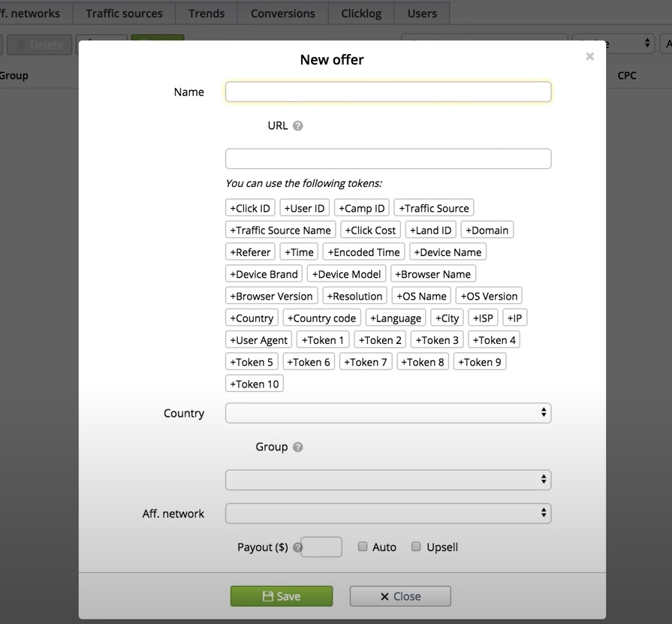
Task: Insert the +Land ID token
Action: point(431,230)
